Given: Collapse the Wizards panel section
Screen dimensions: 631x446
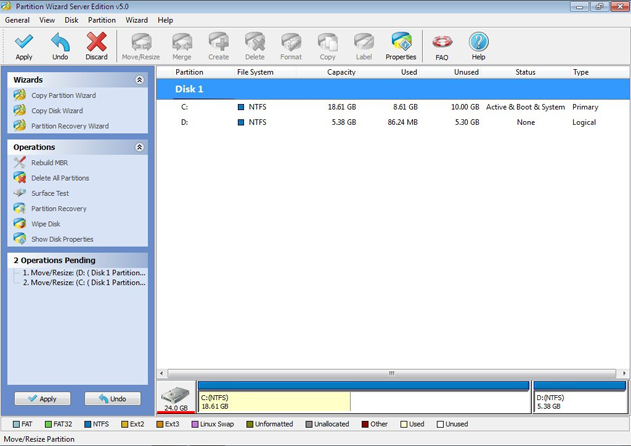Looking at the screenshot, I should point(140,80).
